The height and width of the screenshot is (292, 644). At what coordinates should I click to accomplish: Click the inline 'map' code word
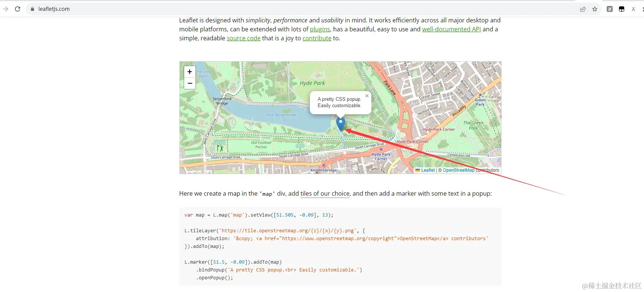pos(267,194)
